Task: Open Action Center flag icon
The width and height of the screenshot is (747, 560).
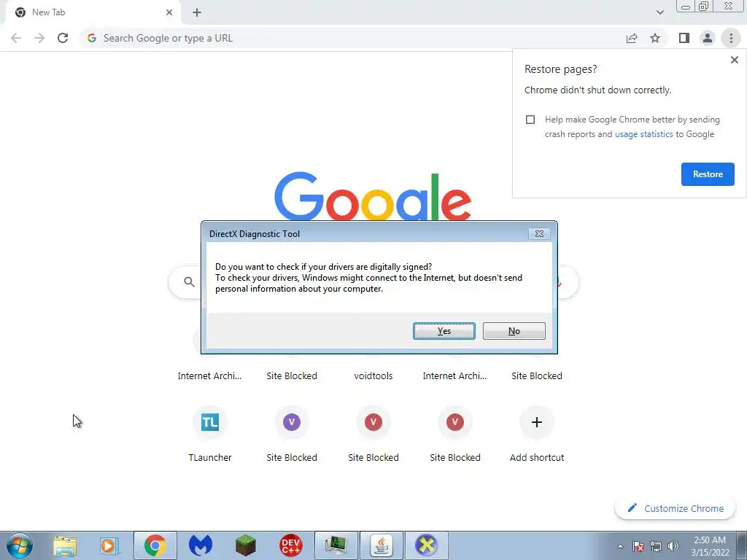Action: point(638,546)
